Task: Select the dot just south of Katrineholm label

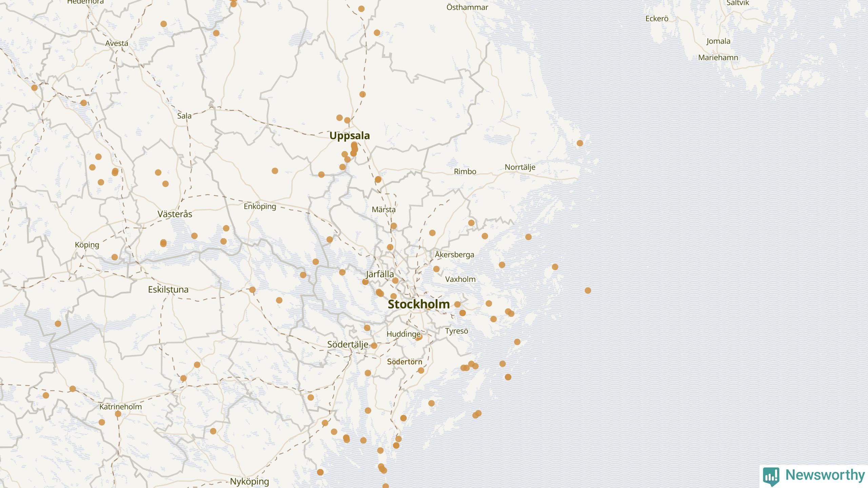Action: [x=118, y=414]
